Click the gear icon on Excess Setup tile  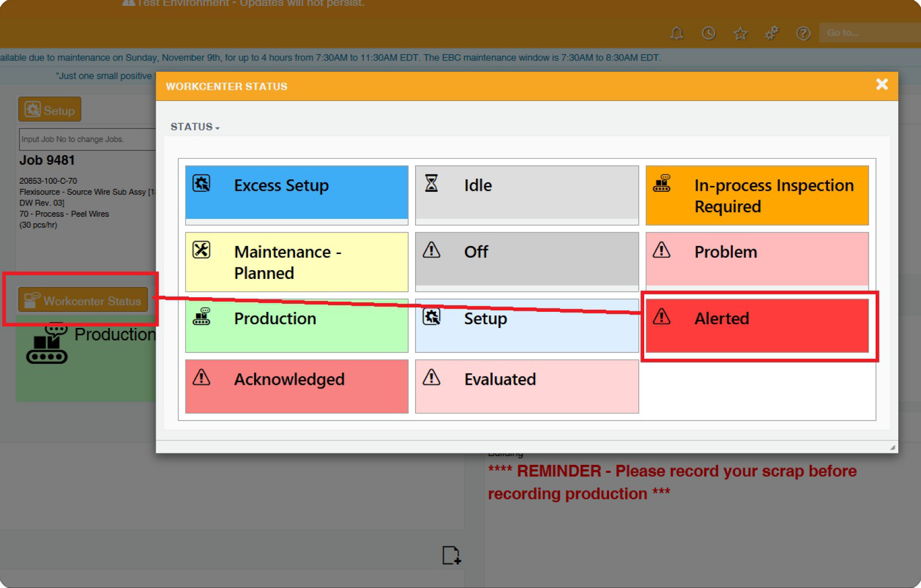coord(202,183)
